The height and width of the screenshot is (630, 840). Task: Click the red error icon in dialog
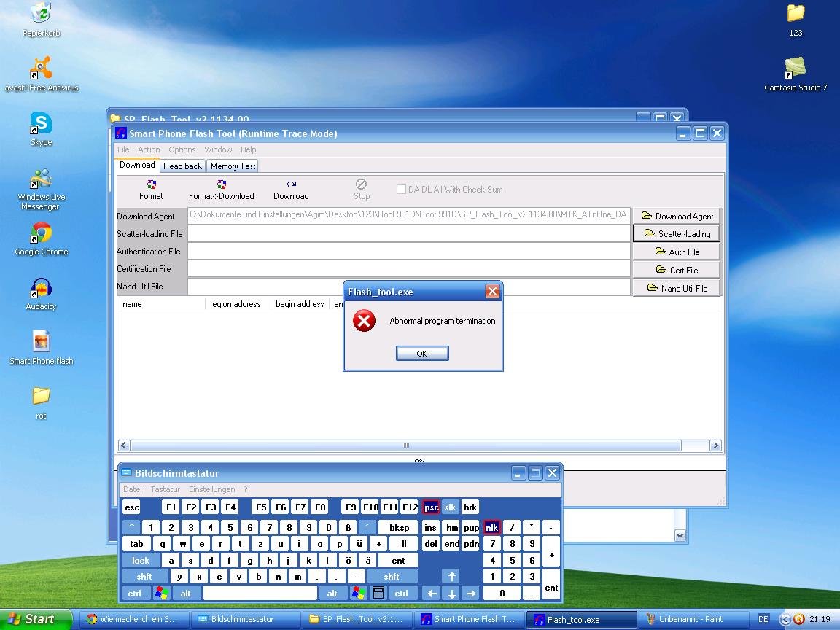[365, 321]
